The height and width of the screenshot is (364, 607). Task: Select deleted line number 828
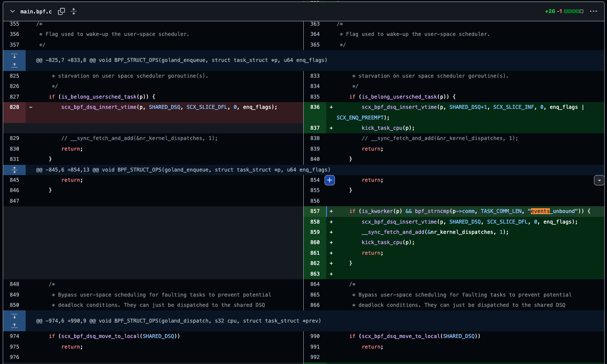coord(15,107)
